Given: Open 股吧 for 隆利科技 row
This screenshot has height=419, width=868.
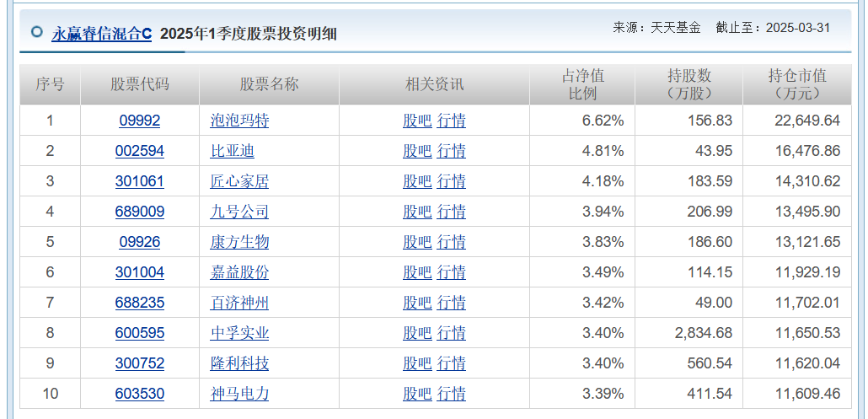Looking at the screenshot, I should click(x=417, y=363).
